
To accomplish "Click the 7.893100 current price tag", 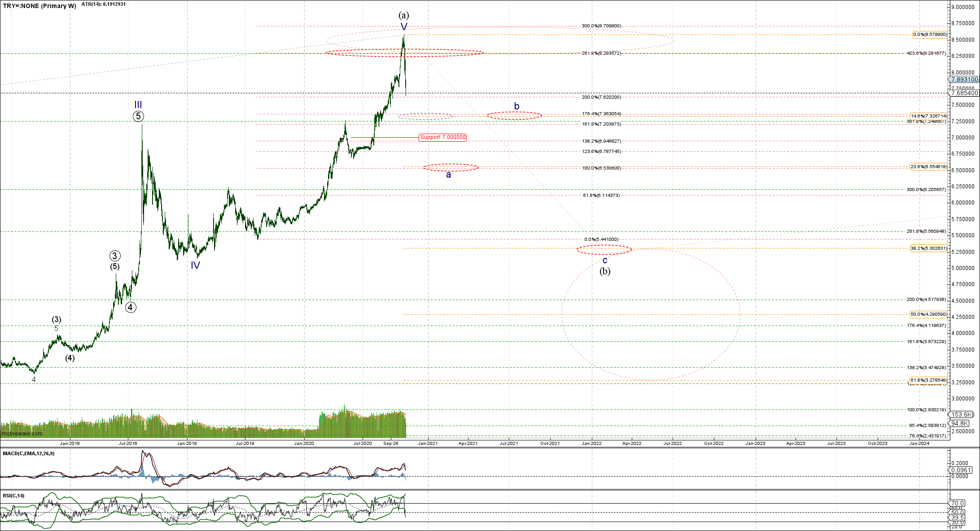I will [964, 79].
